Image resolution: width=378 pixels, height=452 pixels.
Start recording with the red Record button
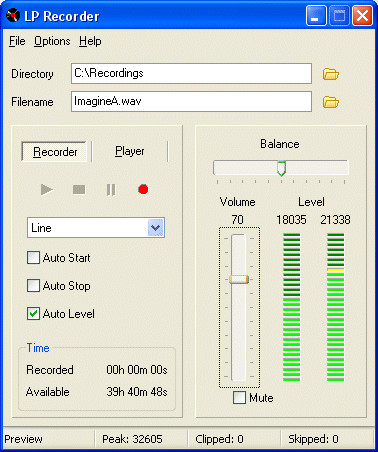[x=143, y=189]
